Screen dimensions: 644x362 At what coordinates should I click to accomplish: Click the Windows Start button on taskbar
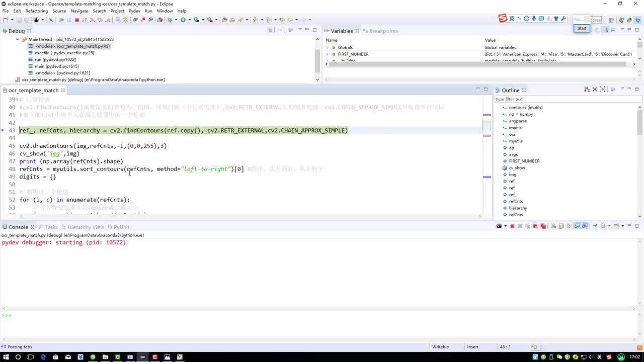coord(6,357)
